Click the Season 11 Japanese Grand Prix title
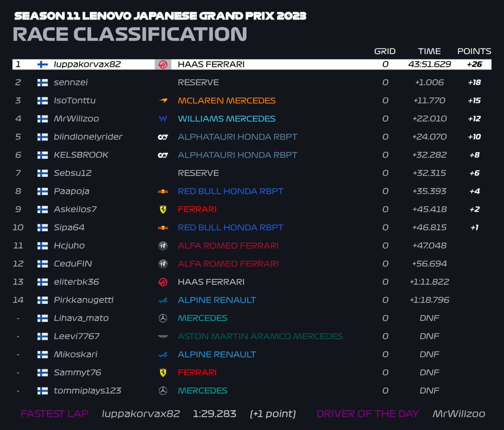The image size is (504, 430). tap(160, 16)
